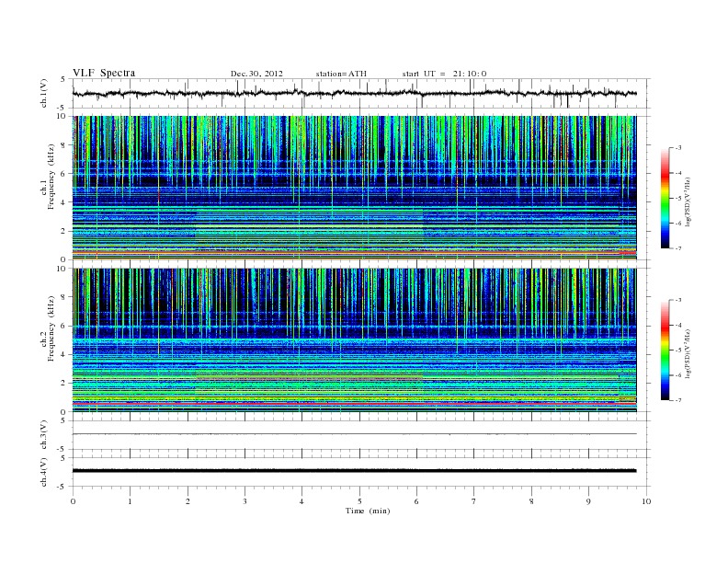The width and height of the screenshot is (728, 563).
Task: Click the 'start UT = 21:10:0' label
Action: coord(444,74)
